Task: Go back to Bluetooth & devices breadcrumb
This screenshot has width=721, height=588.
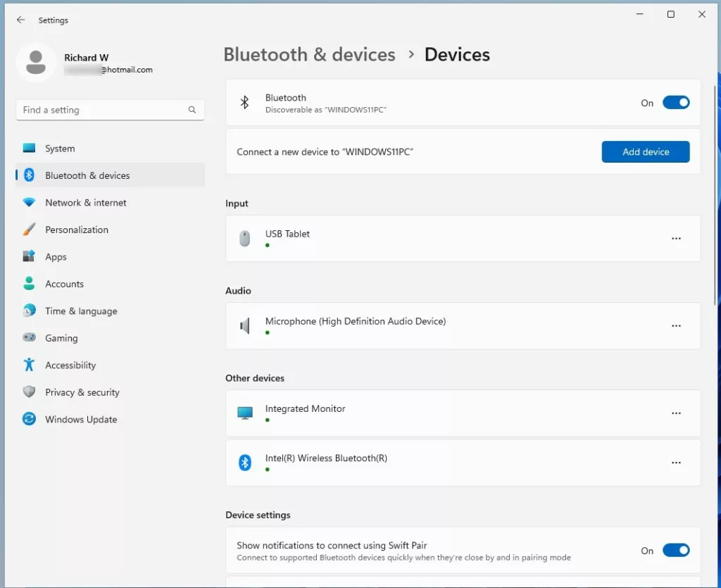Action: pos(310,55)
